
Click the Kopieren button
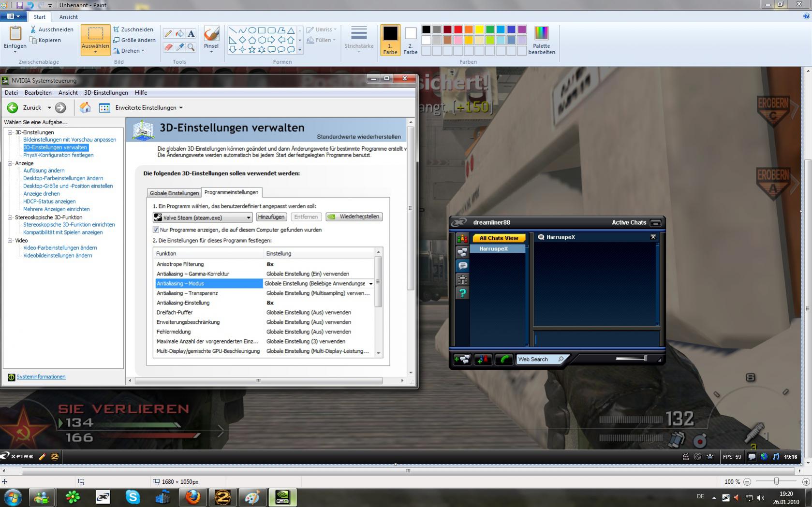click(x=45, y=40)
